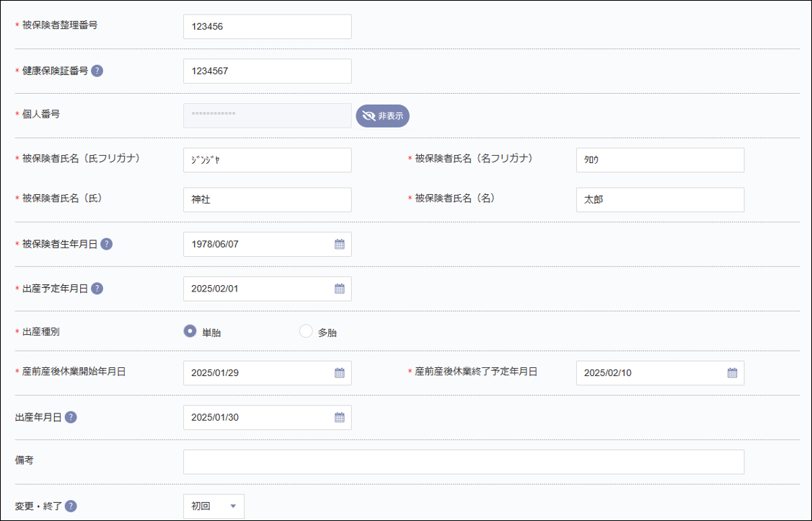Select the 単胎 birth type option
812x521 pixels.
[189, 332]
